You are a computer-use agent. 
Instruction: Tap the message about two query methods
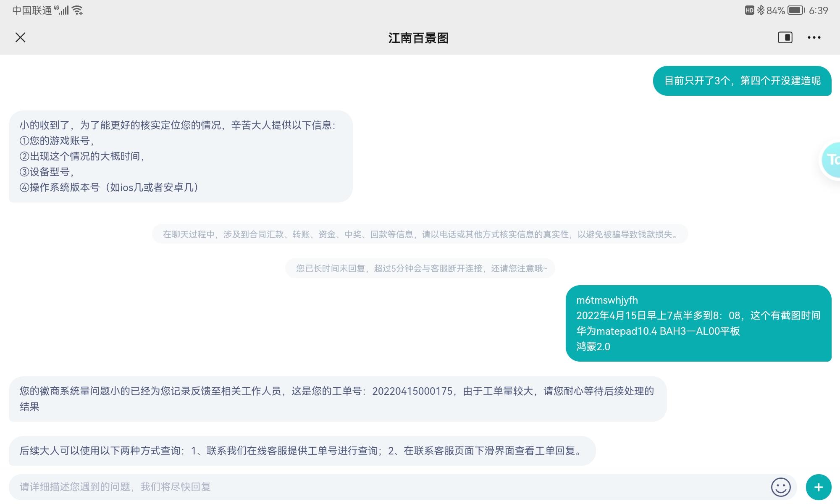pyautogui.click(x=302, y=451)
